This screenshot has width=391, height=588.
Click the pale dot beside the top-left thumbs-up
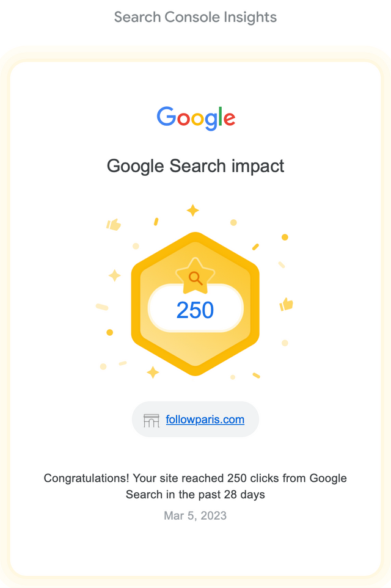click(x=136, y=246)
